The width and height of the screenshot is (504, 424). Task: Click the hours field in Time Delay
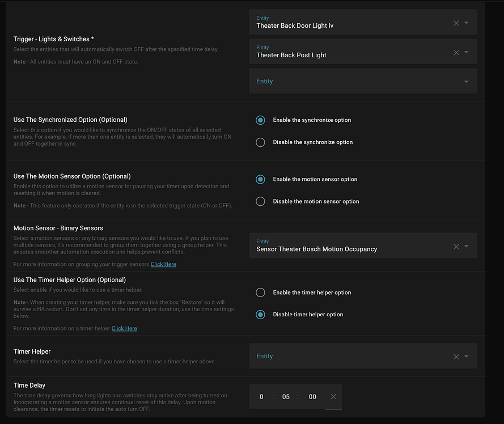pos(261,397)
